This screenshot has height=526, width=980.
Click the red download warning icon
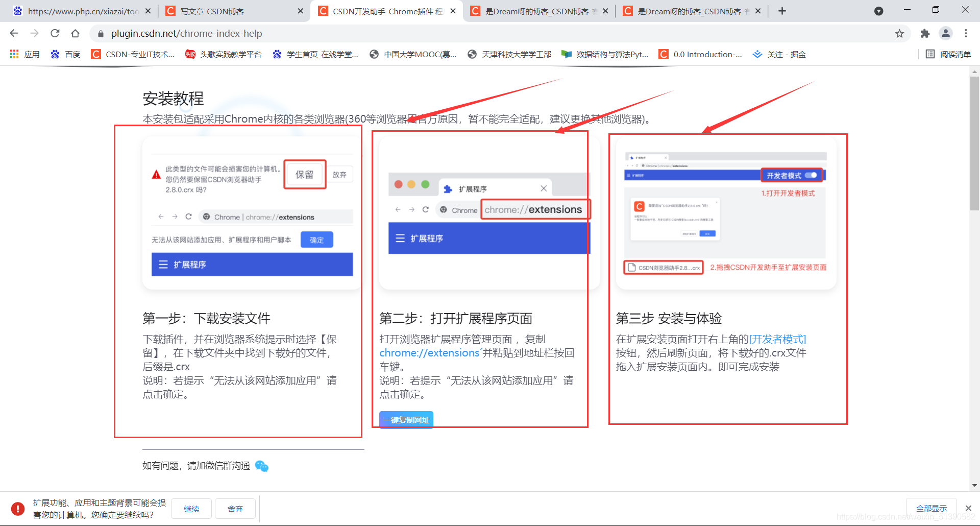18,509
